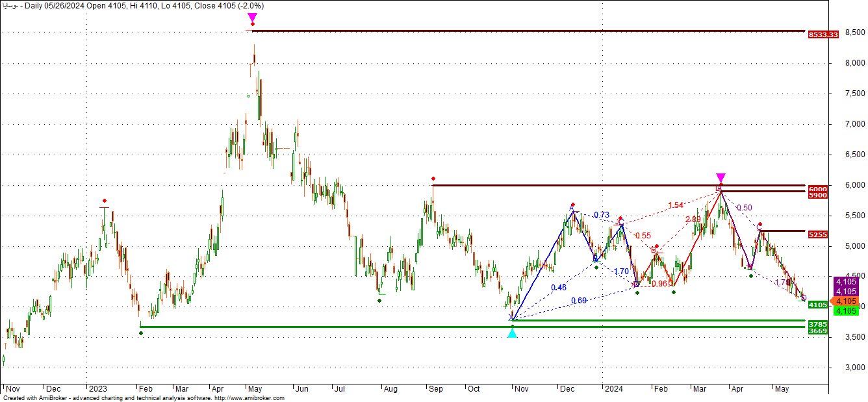Click the green diamond under the August low
Screen dimensions: 868x402
pyautogui.click(x=379, y=300)
